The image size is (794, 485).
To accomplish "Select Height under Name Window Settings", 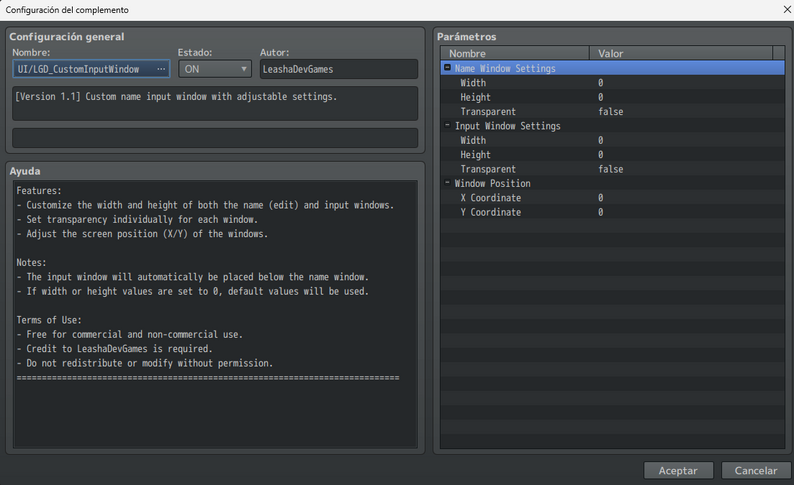I will [x=475, y=97].
